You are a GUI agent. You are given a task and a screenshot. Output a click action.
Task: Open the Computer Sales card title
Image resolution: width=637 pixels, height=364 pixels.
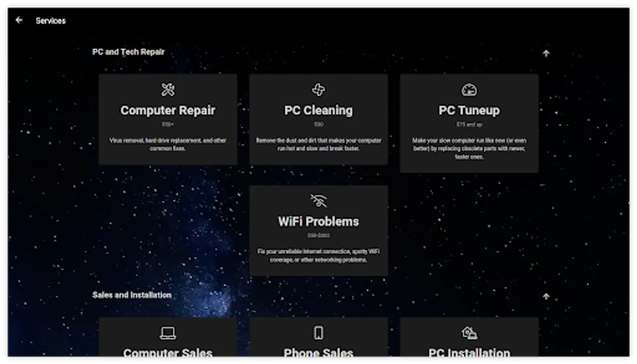(x=168, y=352)
